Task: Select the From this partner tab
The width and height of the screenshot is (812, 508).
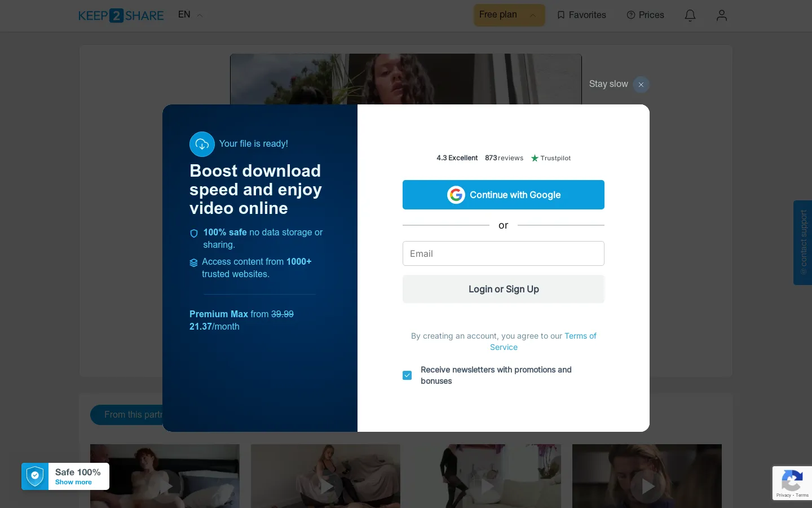Action: tap(127, 415)
